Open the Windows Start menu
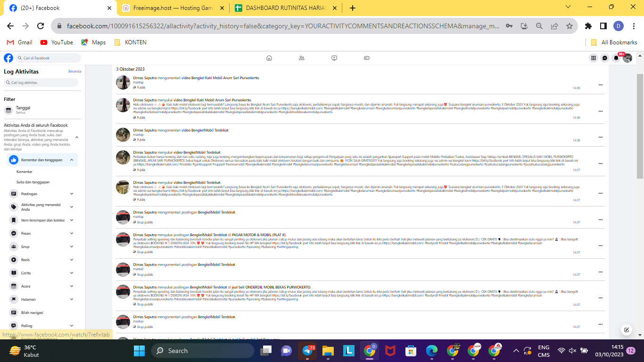This screenshot has height=362, width=644. click(140, 351)
